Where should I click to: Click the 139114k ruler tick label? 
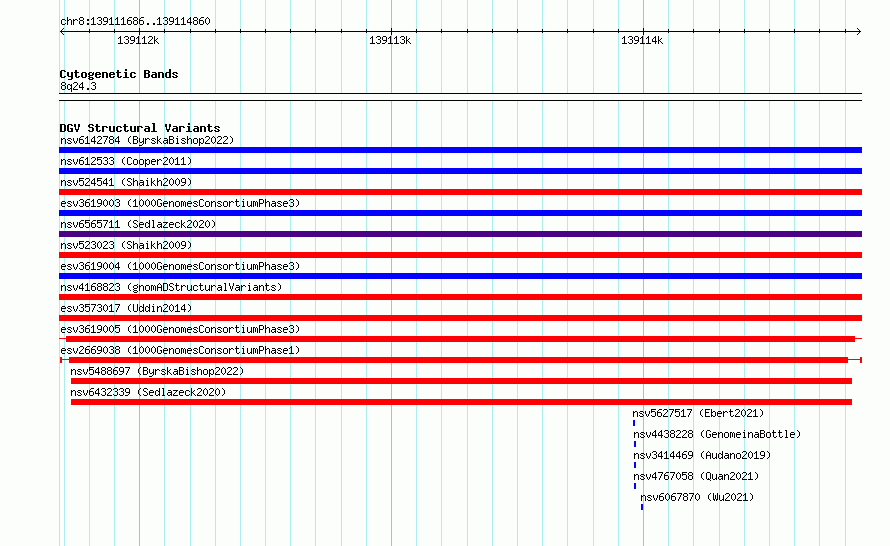(642, 40)
